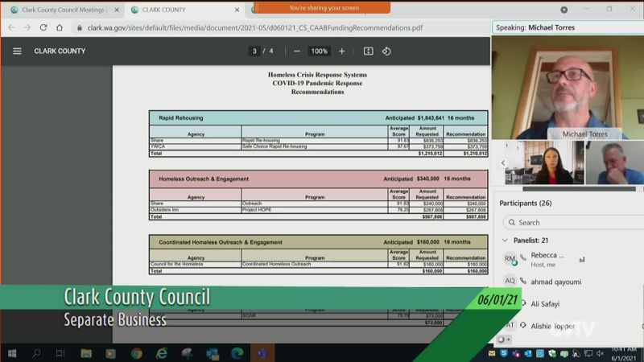Image resolution: width=644 pixels, height=362 pixels.
Task: Click the Windows Start button
Action: (x=12, y=353)
